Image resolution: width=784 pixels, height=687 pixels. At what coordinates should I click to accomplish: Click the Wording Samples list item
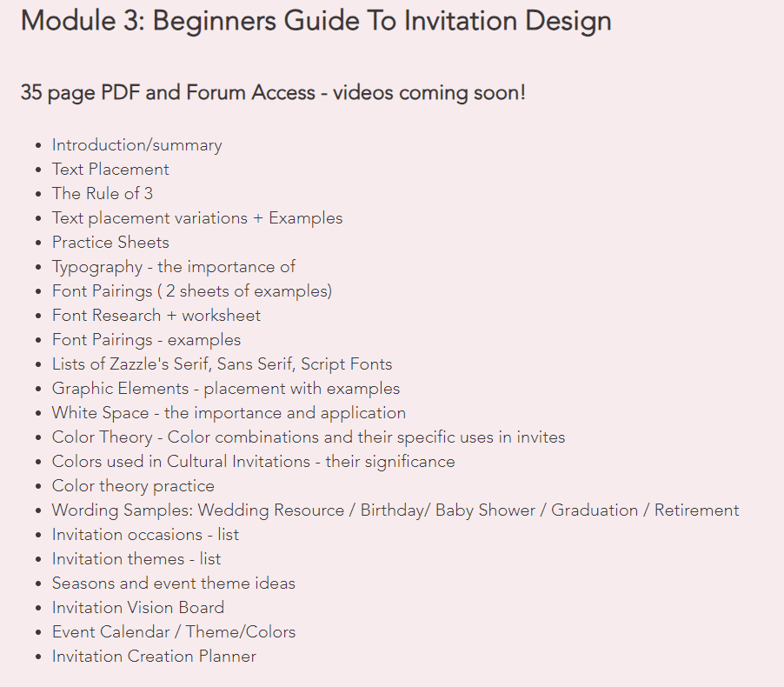[x=395, y=510]
